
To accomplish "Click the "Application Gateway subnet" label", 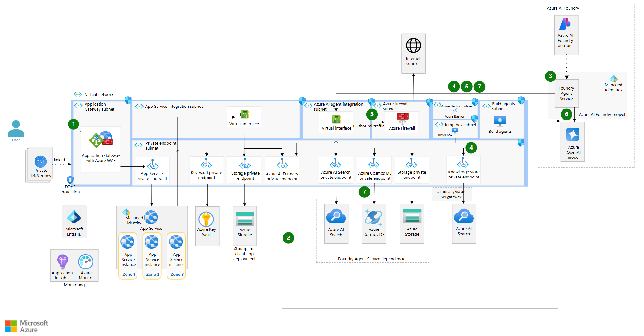I will click(100, 107).
